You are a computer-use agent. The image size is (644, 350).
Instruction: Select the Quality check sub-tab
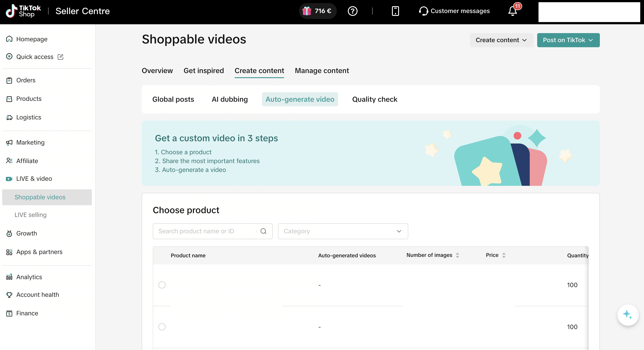(375, 99)
